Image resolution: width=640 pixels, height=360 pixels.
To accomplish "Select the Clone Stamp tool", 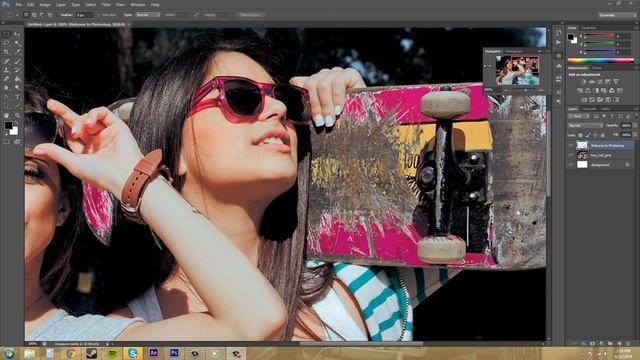I will click(x=7, y=70).
